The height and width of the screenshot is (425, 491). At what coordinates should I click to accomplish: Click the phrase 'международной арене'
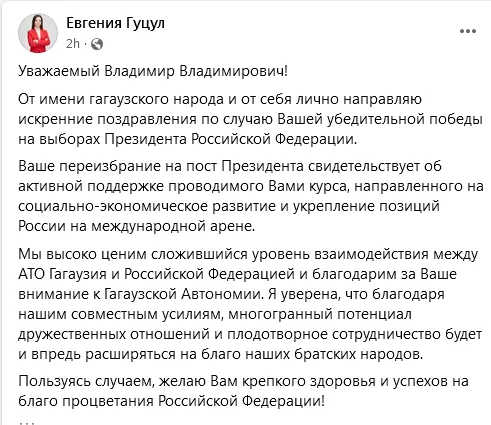click(x=173, y=226)
